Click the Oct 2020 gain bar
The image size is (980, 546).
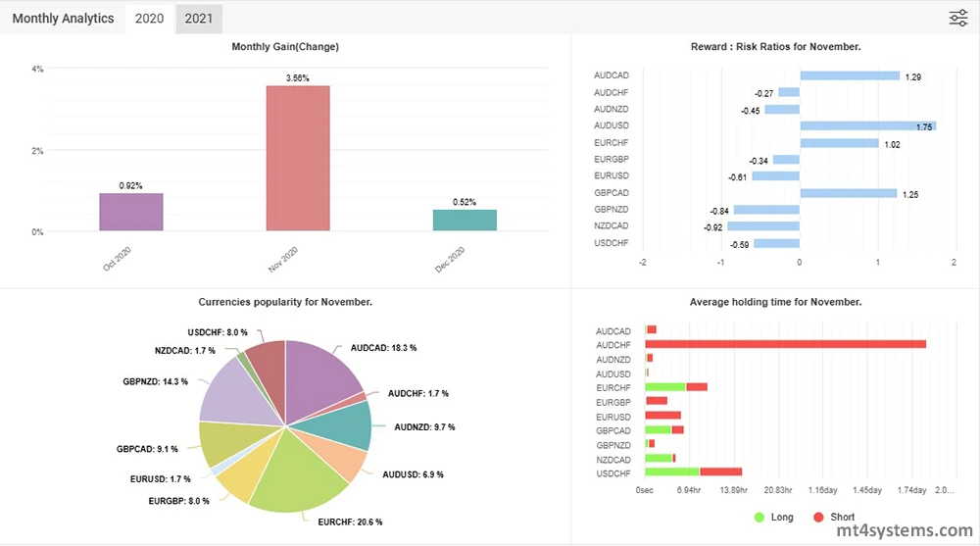tap(131, 212)
